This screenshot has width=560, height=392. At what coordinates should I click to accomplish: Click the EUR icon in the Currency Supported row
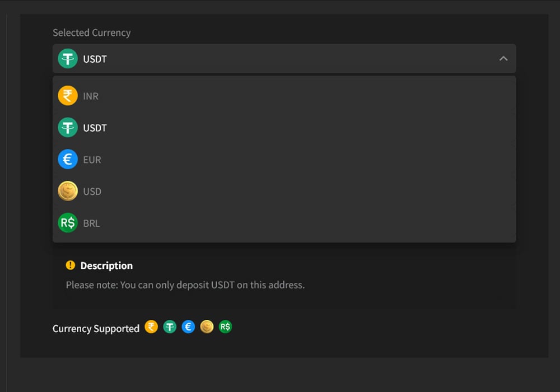[x=188, y=326]
